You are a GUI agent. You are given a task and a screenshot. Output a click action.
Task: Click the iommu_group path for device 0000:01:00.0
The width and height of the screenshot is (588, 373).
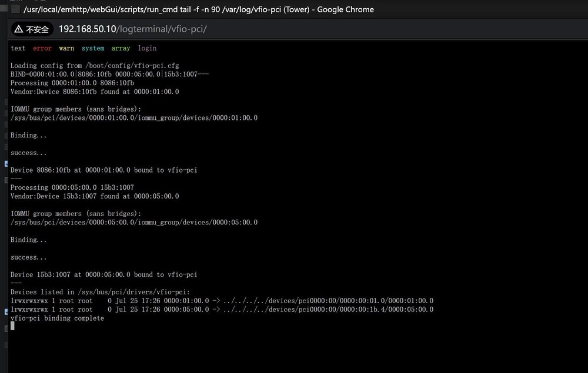point(134,118)
